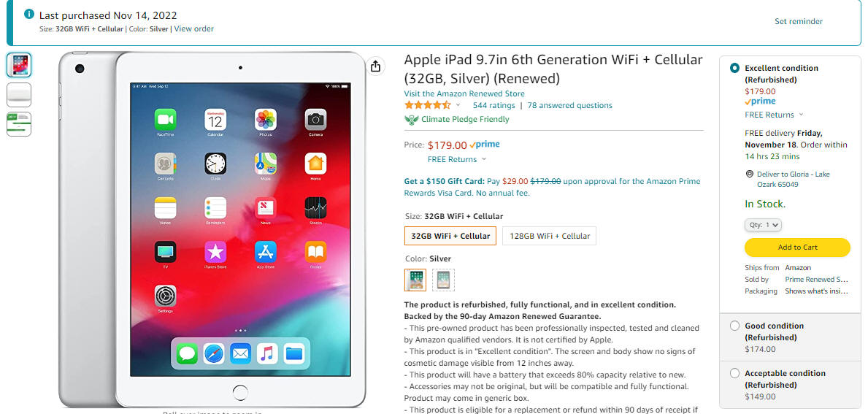Click the info icon in purchase banner
The height and width of the screenshot is (414, 868).
28,15
